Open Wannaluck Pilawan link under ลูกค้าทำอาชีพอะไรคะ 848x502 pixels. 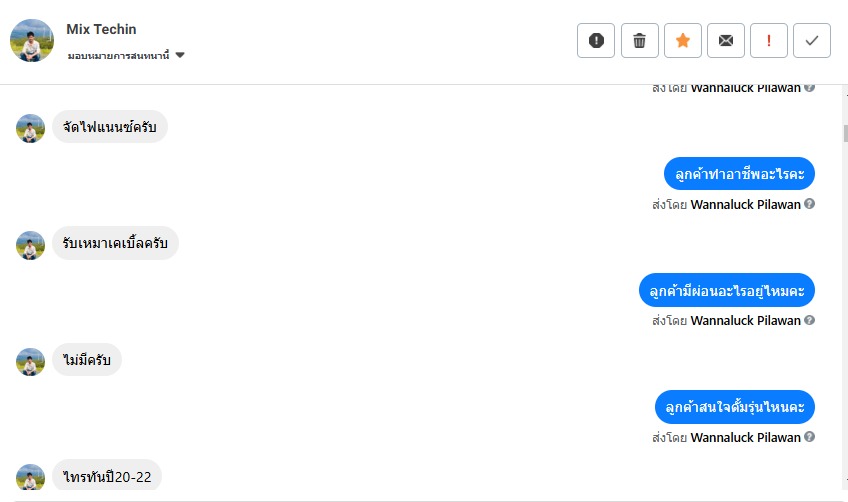tap(745, 205)
